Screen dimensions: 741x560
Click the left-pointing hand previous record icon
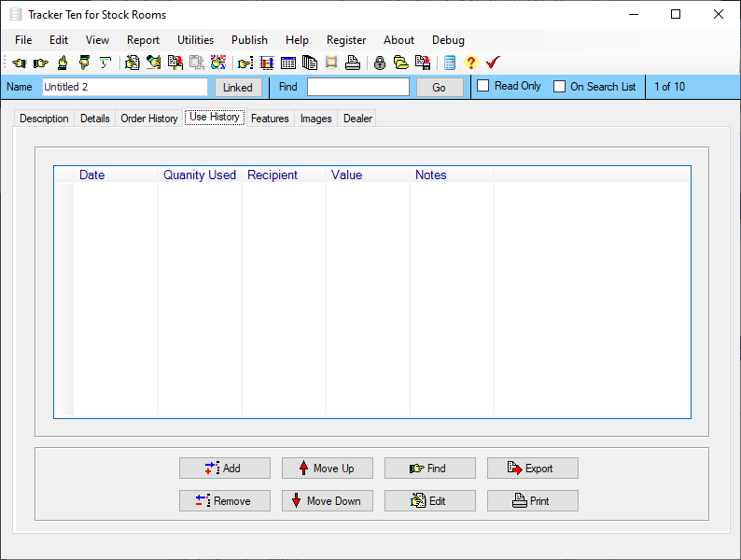(20, 63)
